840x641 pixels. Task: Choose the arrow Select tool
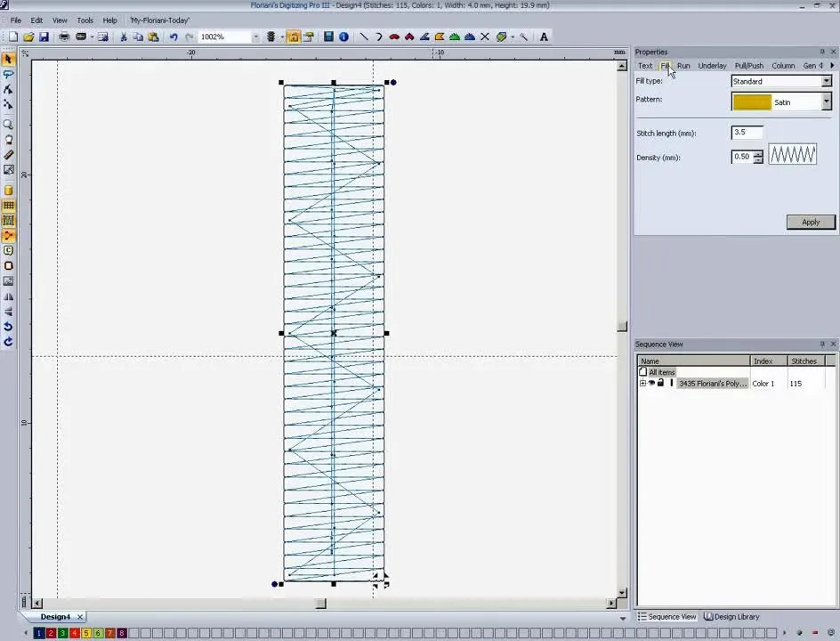point(8,59)
